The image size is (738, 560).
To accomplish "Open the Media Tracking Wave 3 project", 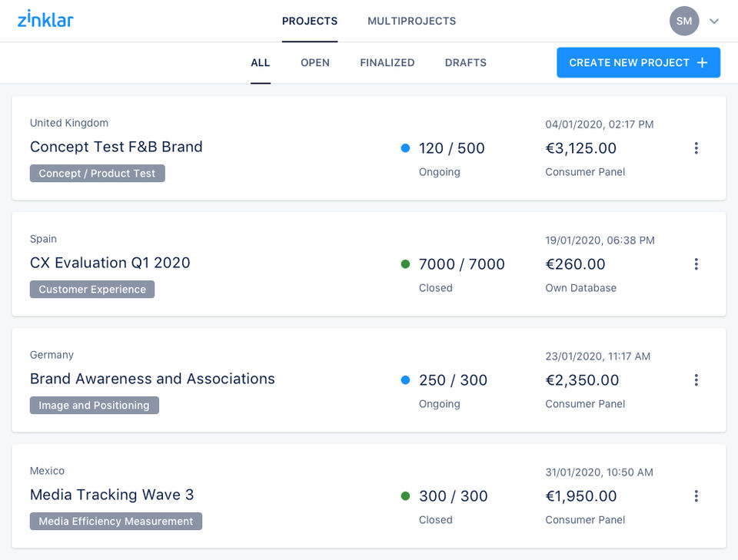I will click(111, 495).
